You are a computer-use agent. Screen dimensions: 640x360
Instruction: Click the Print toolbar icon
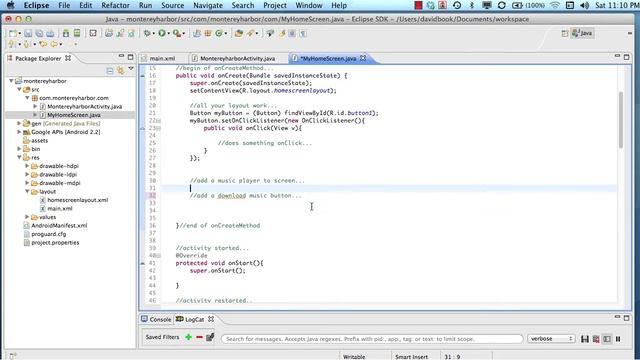click(50, 33)
